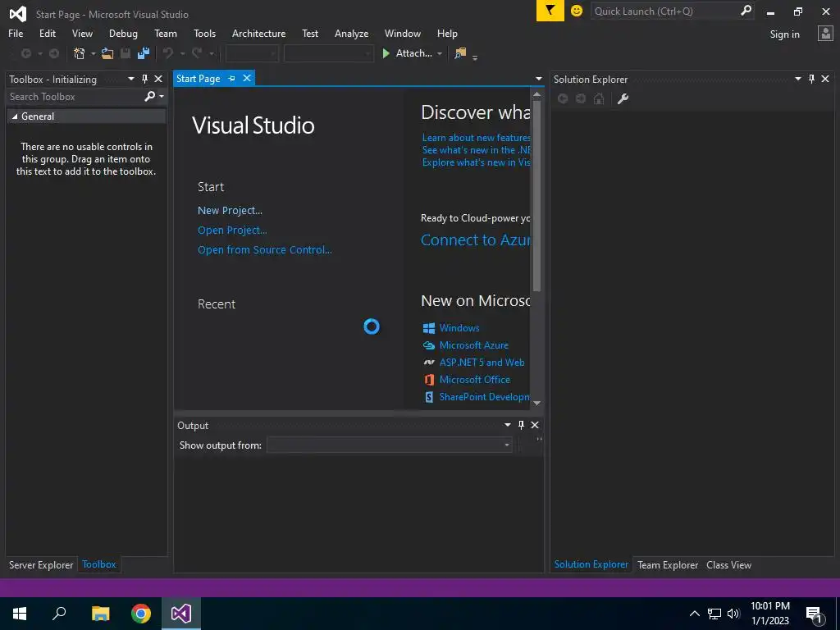Click the Open File toolbar icon

(107, 53)
